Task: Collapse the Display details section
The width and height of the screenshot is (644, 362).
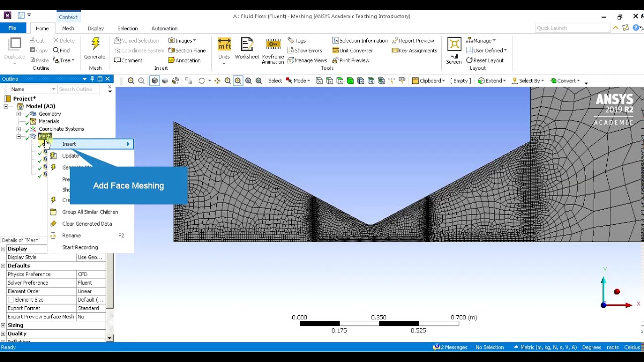Action: tap(3, 249)
